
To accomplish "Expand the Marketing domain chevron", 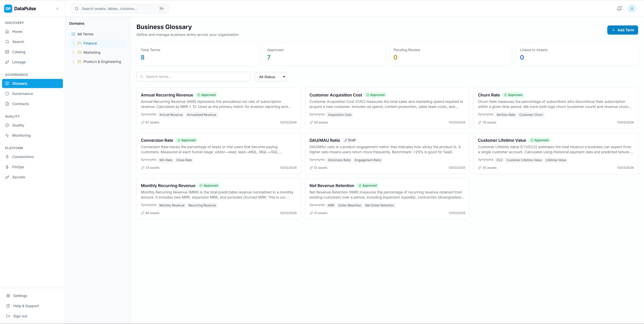I will (x=73, y=52).
